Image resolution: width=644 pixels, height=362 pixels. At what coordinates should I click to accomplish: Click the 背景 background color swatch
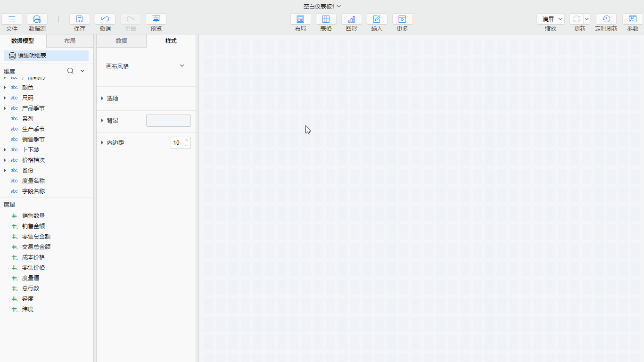[x=168, y=121]
